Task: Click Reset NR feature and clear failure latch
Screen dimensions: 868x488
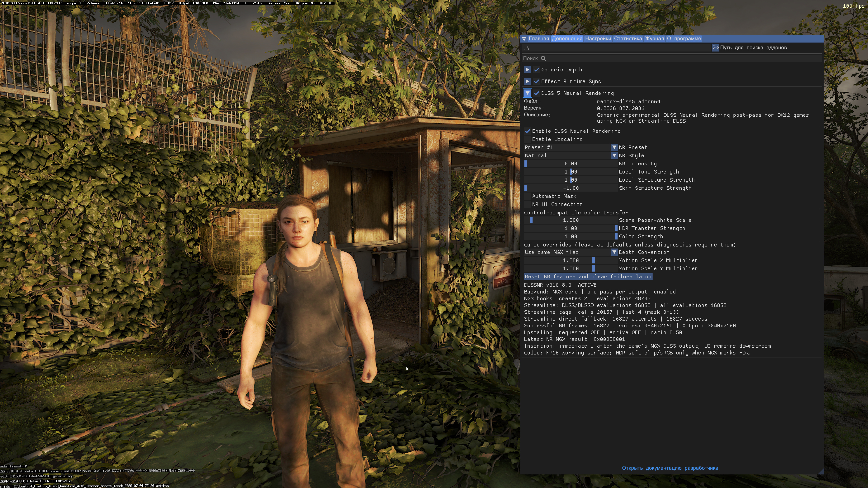Action: [x=588, y=277]
